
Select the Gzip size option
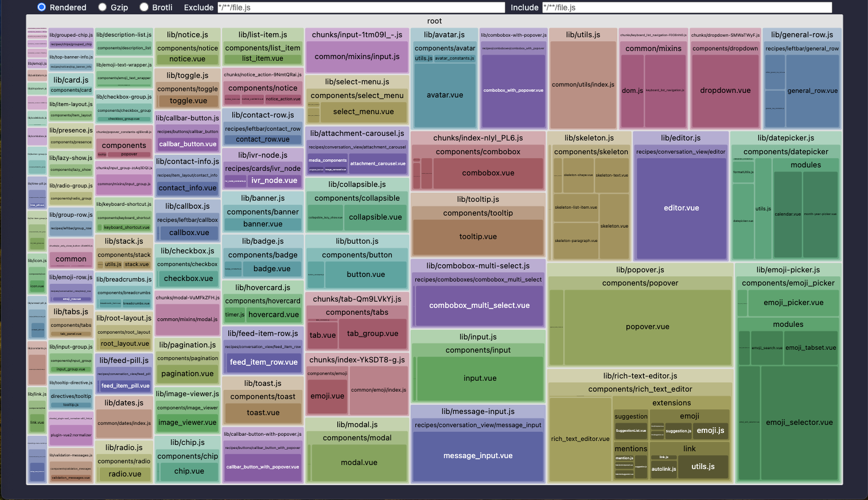coord(102,7)
